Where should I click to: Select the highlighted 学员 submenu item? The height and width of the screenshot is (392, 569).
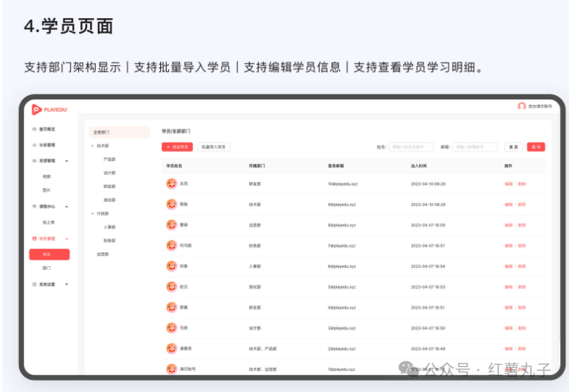pyautogui.click(x=49, y=254)
